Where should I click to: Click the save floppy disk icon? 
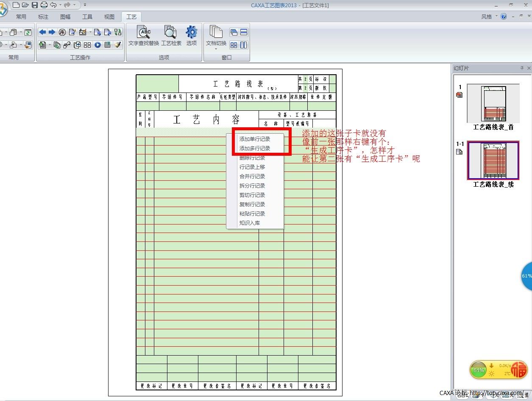tap(35, 5)
